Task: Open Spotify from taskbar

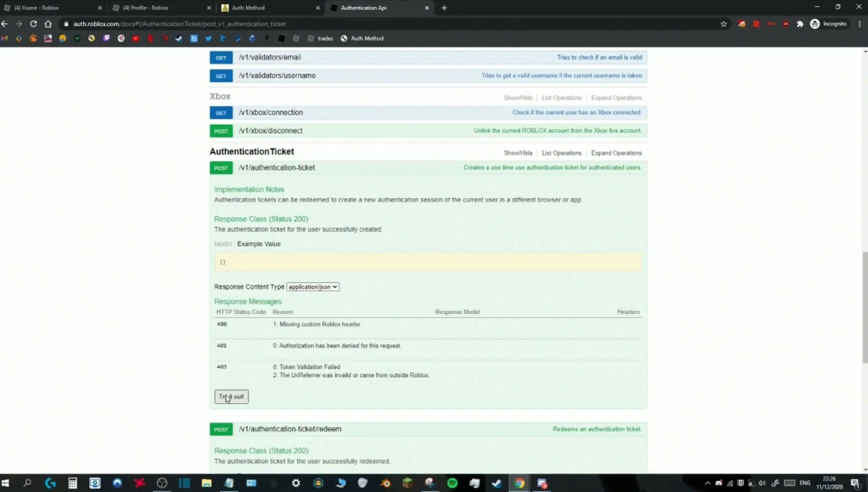Action: pyautogui.click(x=452, y=483)
